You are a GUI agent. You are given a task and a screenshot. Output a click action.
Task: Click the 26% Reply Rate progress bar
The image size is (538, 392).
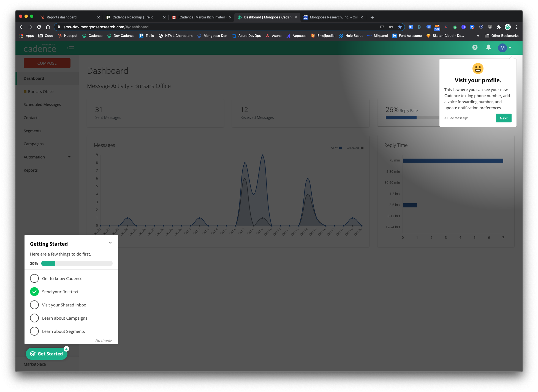(412, 118)
